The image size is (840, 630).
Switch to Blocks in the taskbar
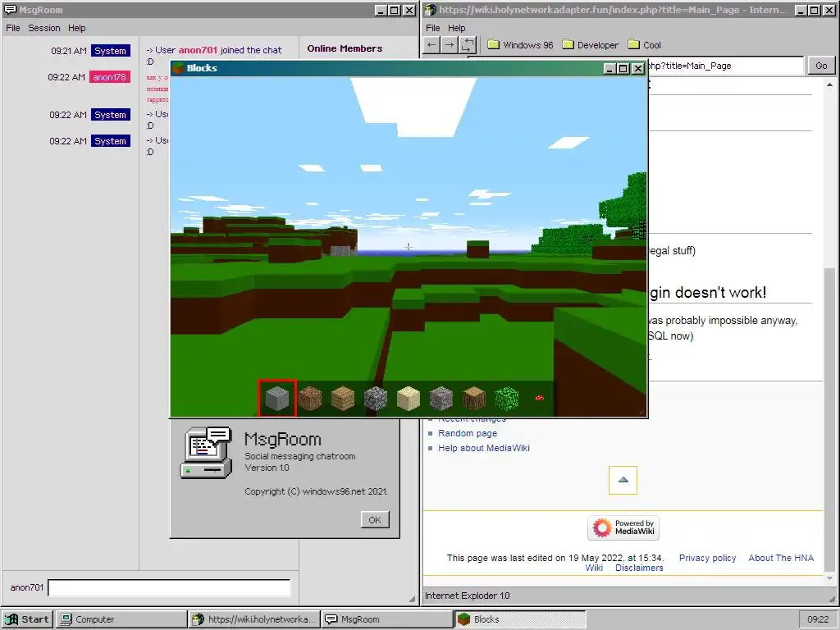click(x=520, y=619)
